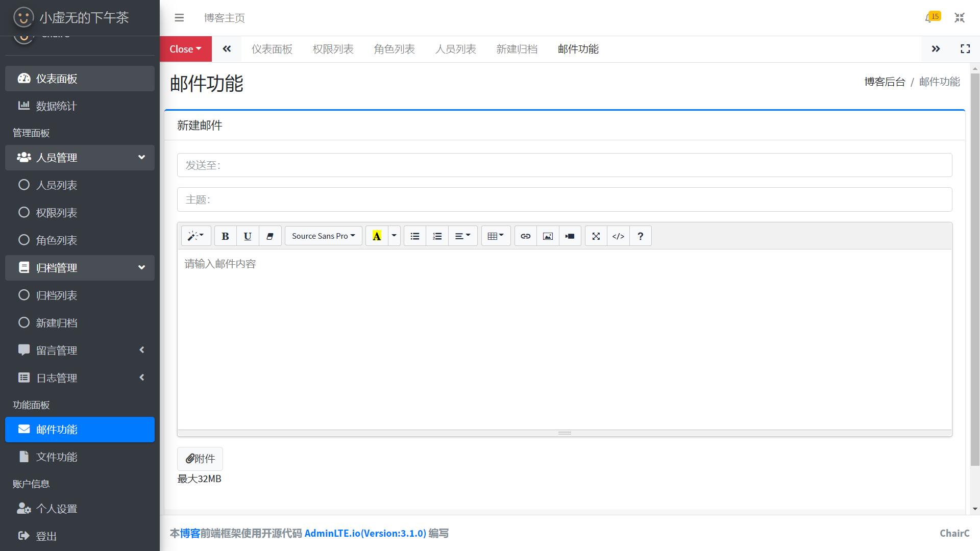This screenshot has height=551, width=980.
Task: Toggle the unordered bullet list
Action: coord(415,236)
